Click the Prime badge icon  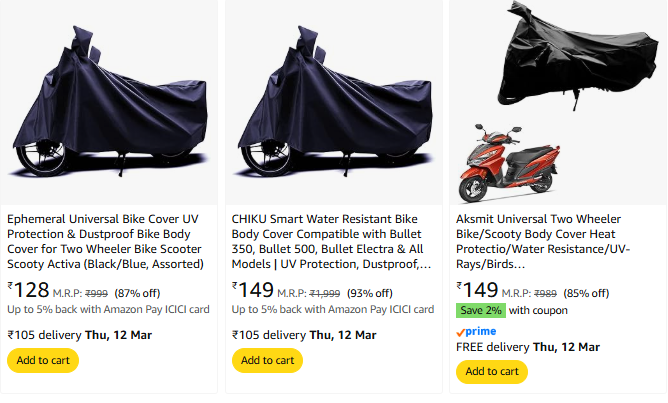tap(476, 331)
